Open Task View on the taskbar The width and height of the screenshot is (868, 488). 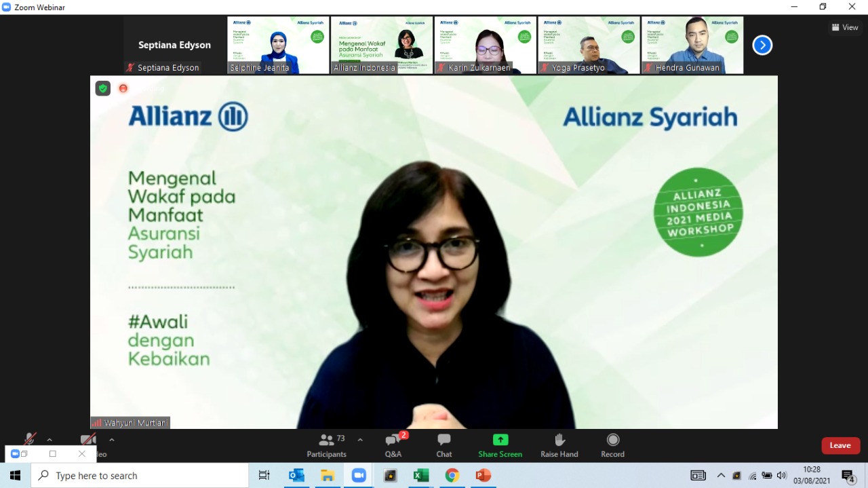[264, 476]
